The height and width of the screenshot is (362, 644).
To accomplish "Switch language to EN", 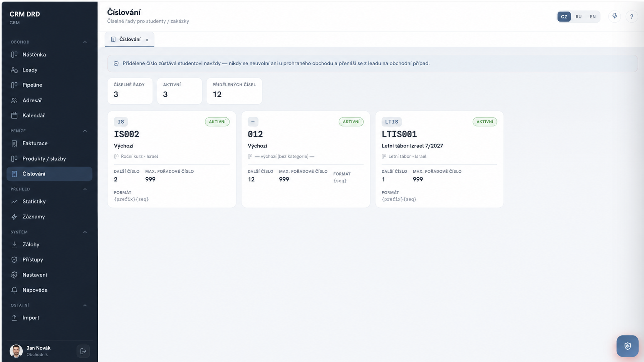I will 592,17.
